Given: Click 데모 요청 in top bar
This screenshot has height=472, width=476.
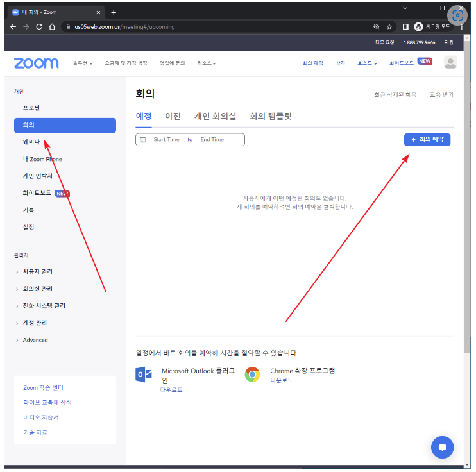Looking at the screenshot, I should tap(384, 42).
